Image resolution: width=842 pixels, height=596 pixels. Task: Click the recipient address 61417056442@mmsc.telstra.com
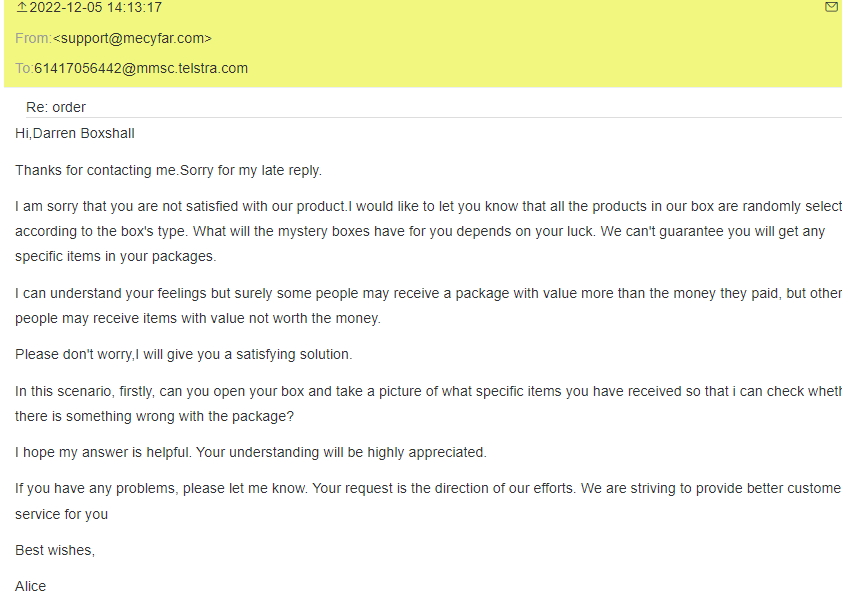141,69
